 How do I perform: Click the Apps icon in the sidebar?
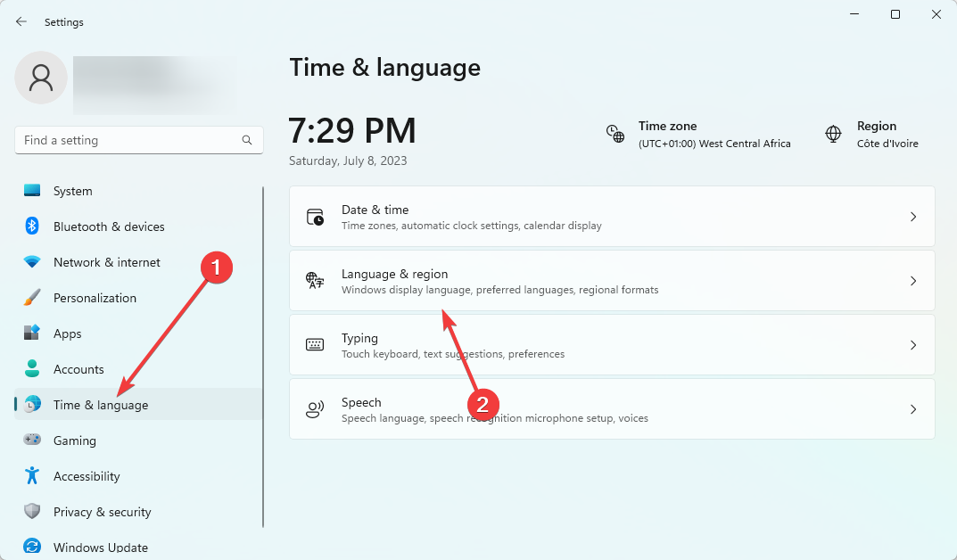(32, 334)
